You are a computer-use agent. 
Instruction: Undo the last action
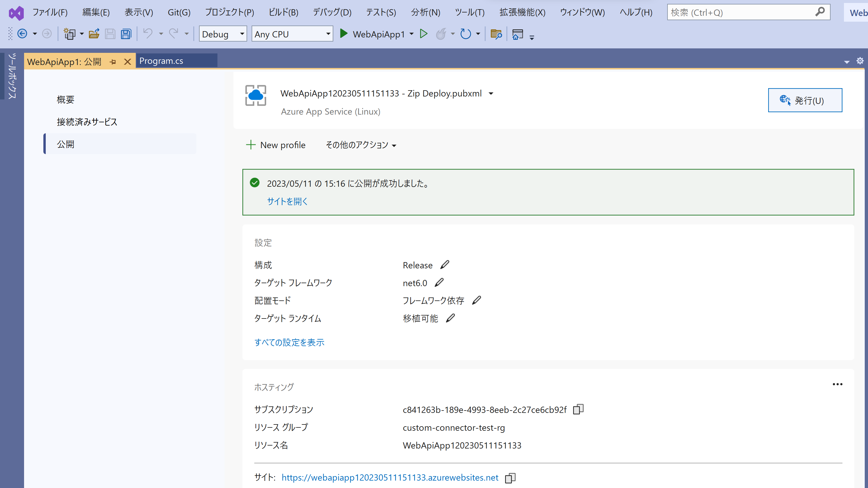point(148,34)
